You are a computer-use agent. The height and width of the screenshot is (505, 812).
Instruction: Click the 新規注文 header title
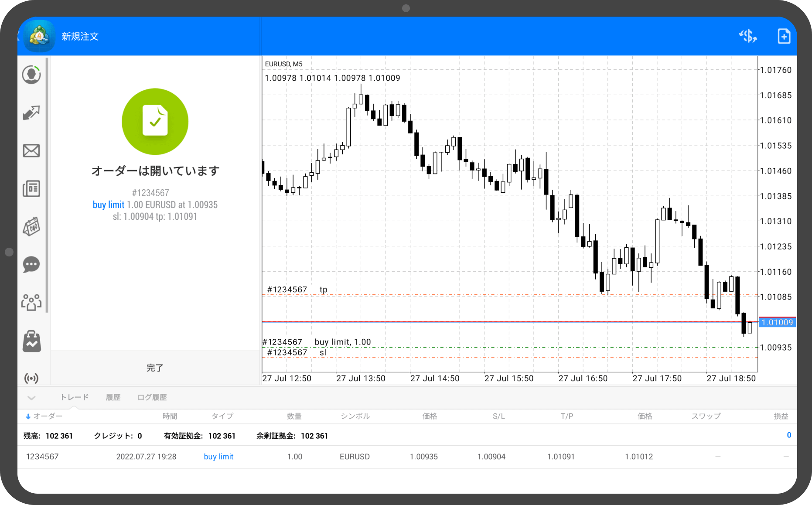(x=80, y=36)
